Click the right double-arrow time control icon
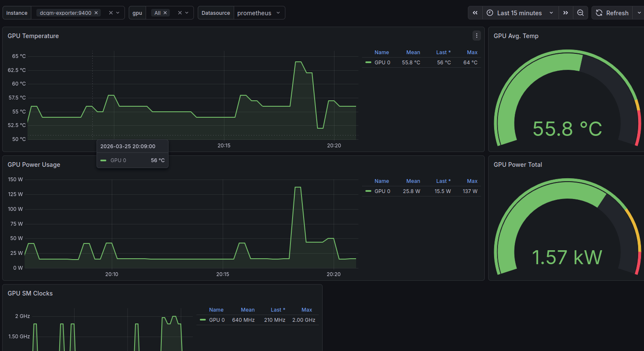The height and width of the screenshot is (351, 644). [566, 13]
